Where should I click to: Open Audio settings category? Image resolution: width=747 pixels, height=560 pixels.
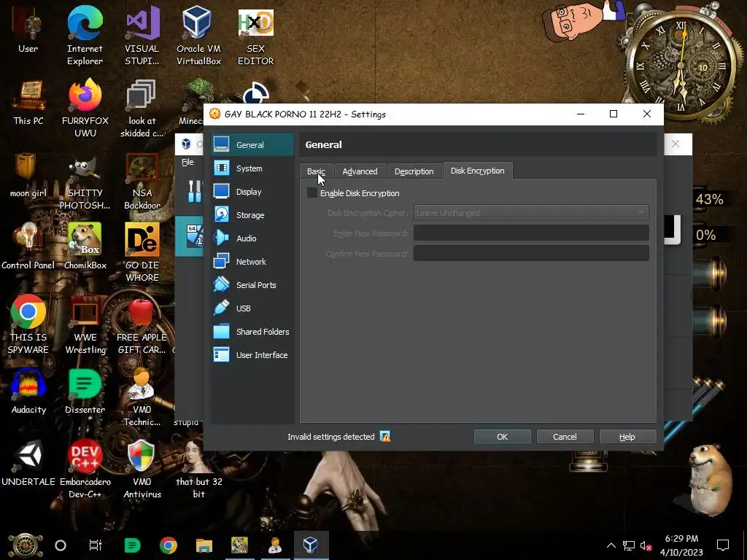252,238
